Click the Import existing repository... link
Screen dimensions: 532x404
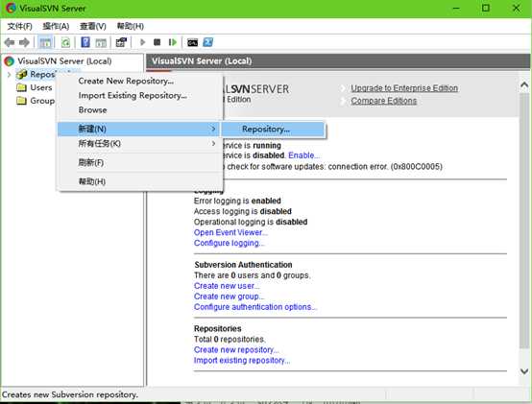coord(242,360)
